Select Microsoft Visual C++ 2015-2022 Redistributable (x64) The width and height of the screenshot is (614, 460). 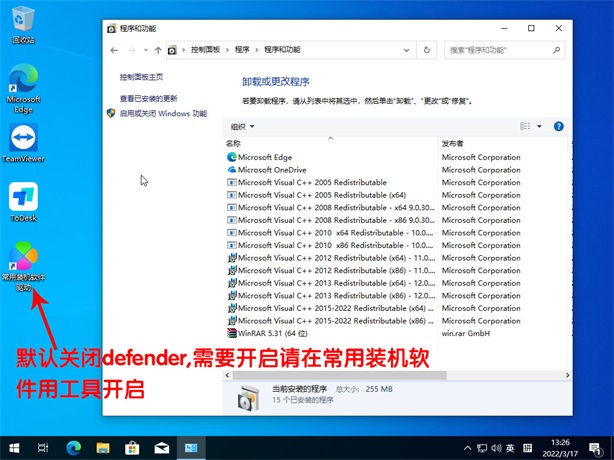pos(331,308)
